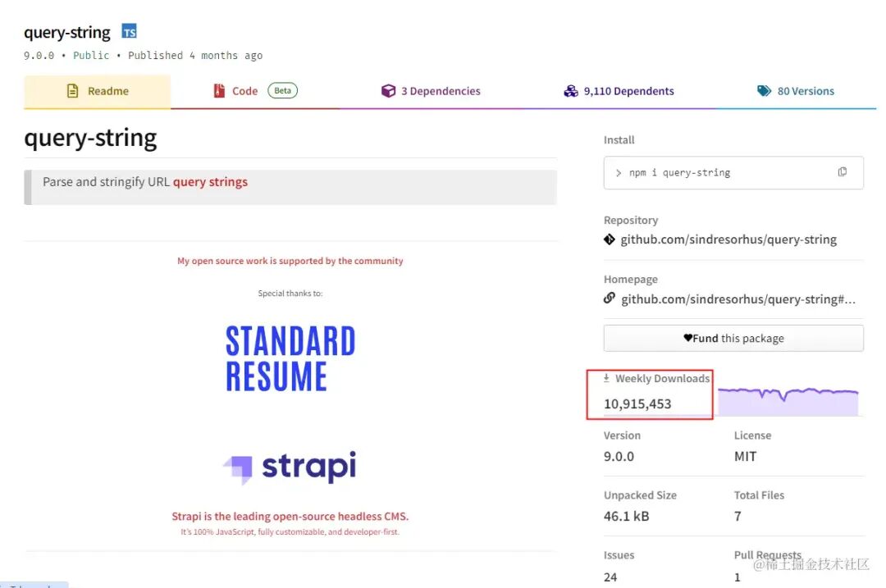The height and width of the screenshot is (588, 886).
Task: Select the Total Files value 7
Action: coord(738,517)
